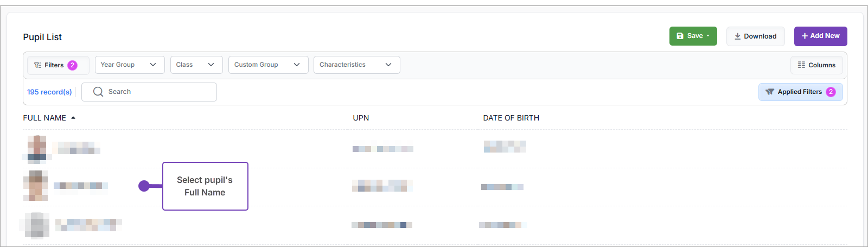Click the magnifying glass search icon
Image resolution: width=868 pixels, height=247 pixels.
click(98, 92)
